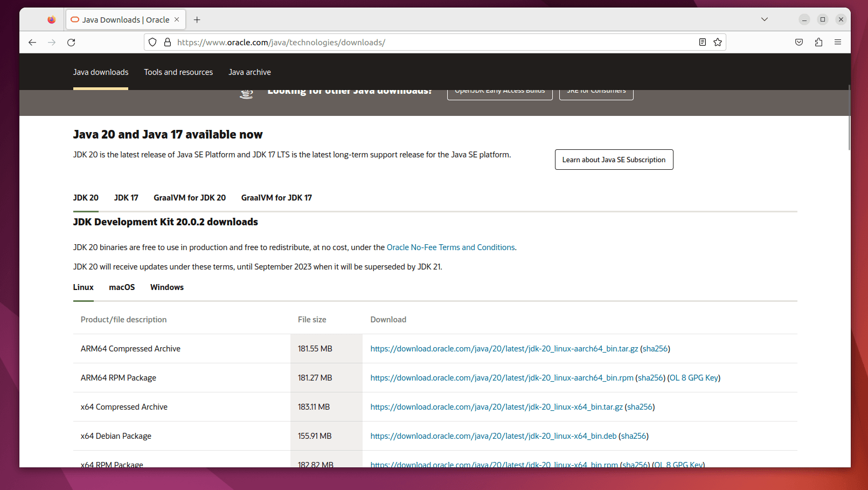This screenshot has height=490, width=868.
Task: Open Java downloads navigation item
Action: point(101,72)
